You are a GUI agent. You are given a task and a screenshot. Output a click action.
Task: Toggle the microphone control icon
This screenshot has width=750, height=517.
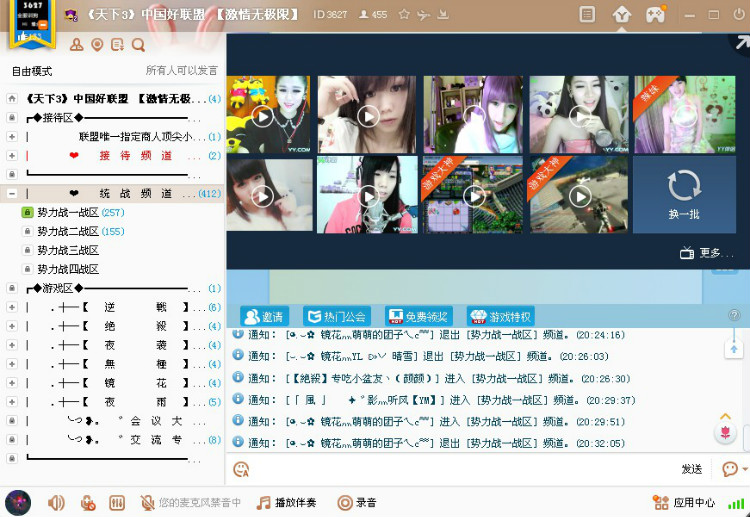tap(88, 503)
